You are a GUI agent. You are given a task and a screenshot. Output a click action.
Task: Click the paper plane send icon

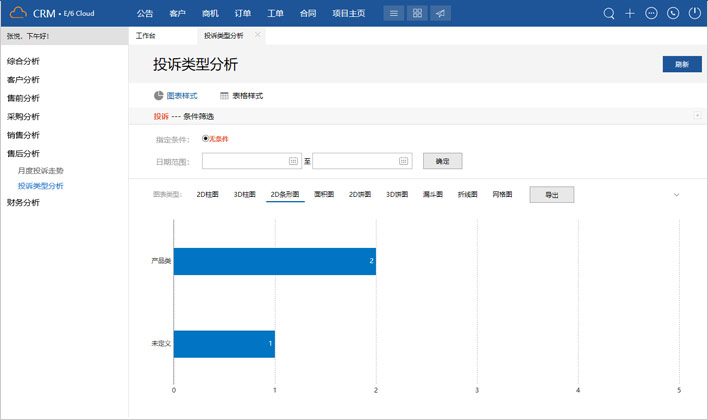click(441, 14)
